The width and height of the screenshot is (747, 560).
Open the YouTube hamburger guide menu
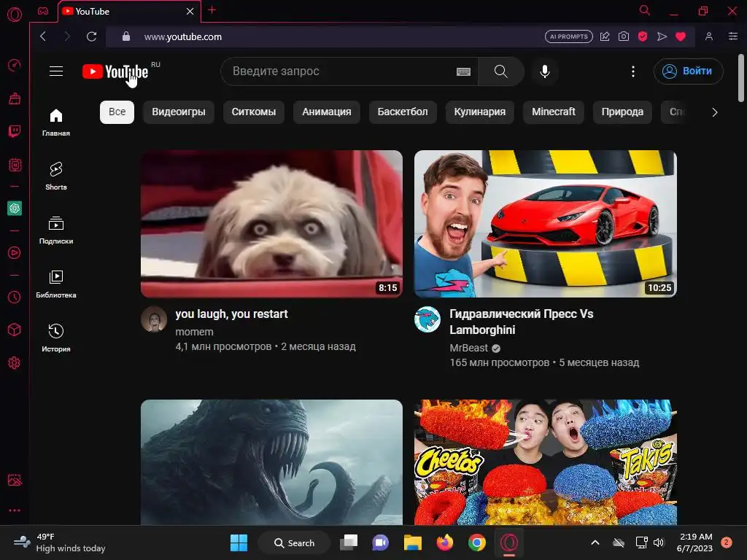click(56, 71)
